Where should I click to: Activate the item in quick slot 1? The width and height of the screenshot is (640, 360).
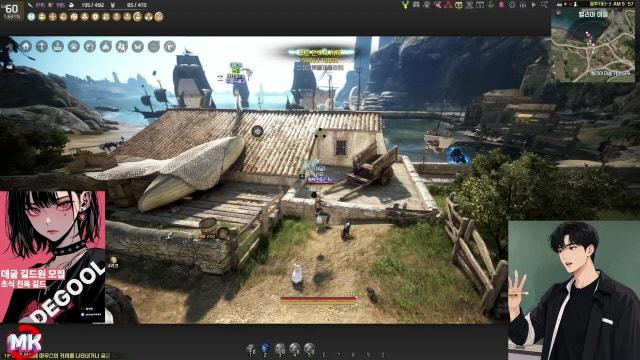[x=250, y=349]
